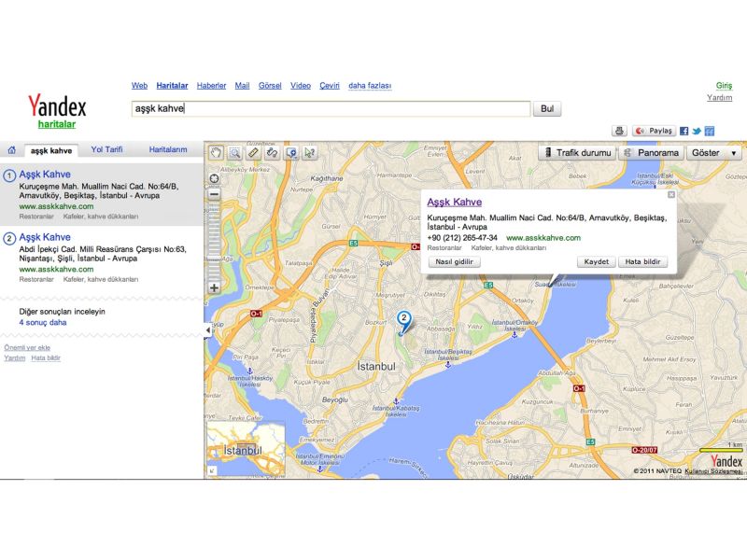Activate the magnifier zoom tool
Screen dimensions: 747x560
tap(234, 152)
